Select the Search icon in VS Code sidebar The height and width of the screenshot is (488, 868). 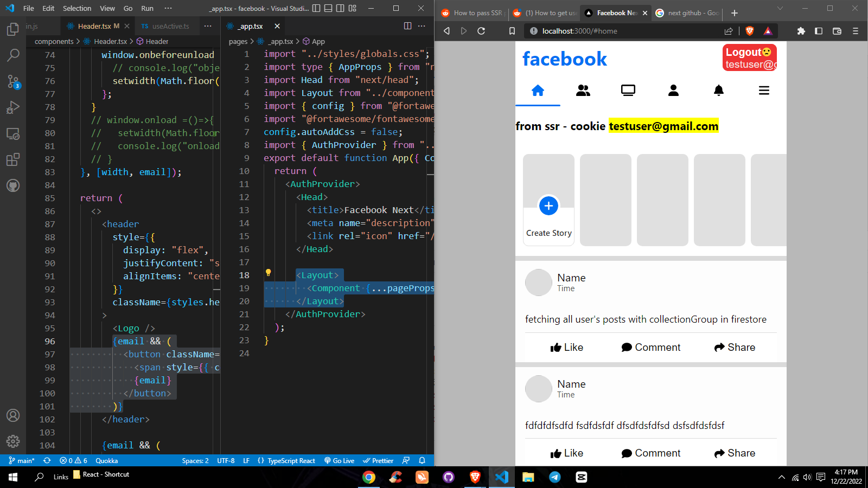(13, 55)
